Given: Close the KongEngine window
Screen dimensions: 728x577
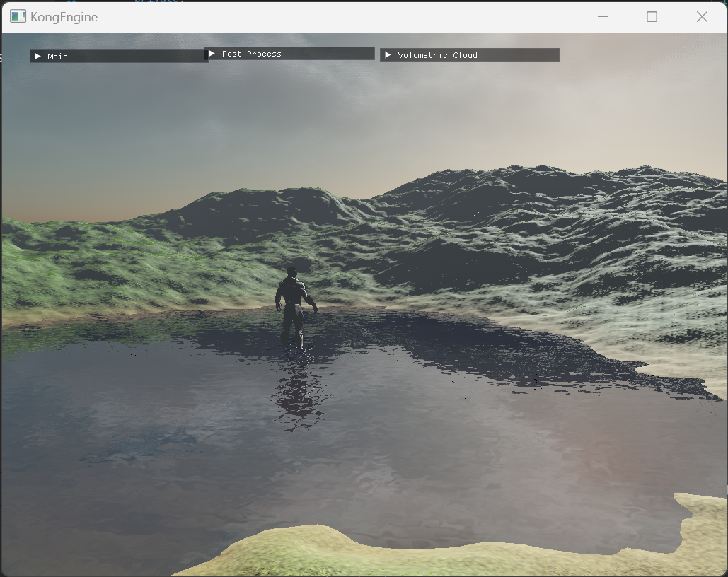Looking at the screenshot, I should click(702, 17).
